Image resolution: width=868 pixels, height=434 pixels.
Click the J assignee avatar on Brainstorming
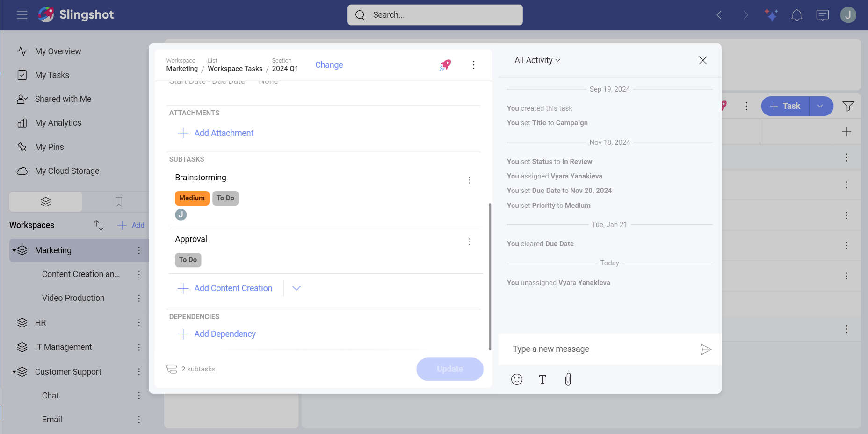(x=181, y=214)
